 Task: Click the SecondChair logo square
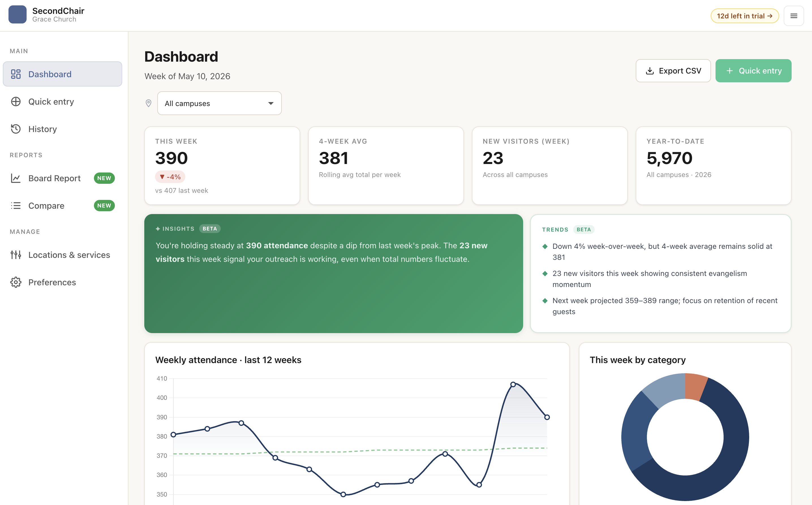17,14
